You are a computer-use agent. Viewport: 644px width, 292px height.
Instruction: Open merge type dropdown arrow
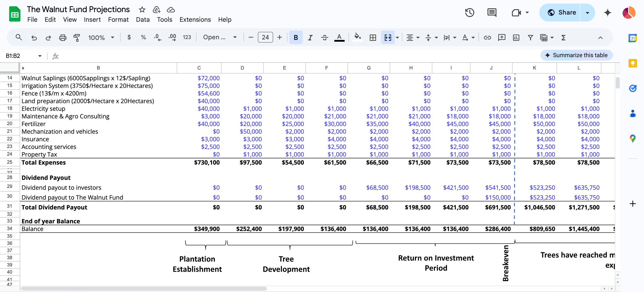pyautogui.click(x=397, y=37)
